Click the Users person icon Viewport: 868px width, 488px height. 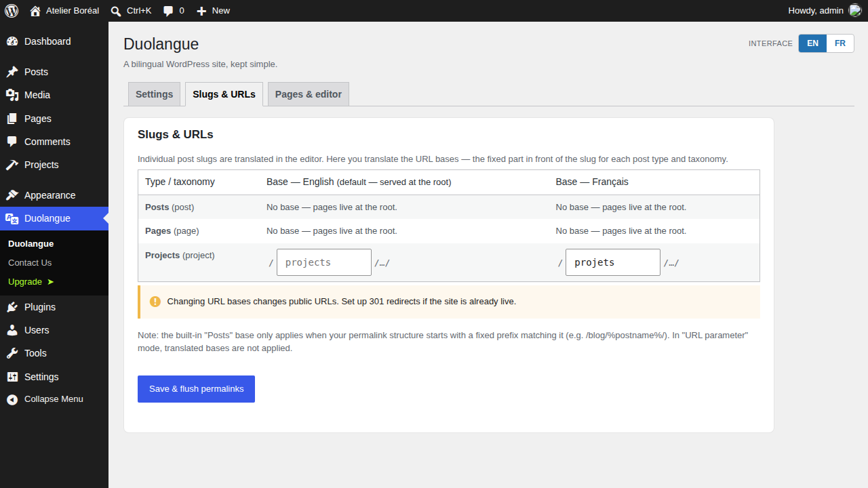[12, 330]
